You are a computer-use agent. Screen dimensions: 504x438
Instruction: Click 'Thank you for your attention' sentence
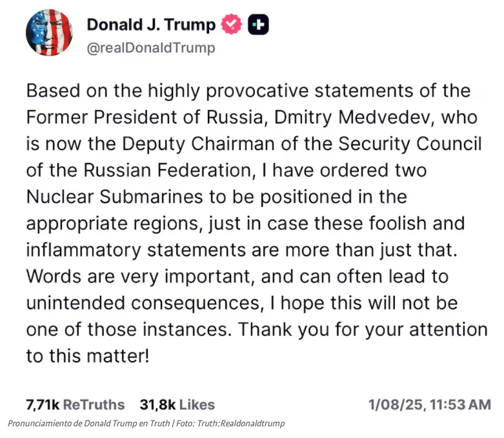click(363, 330)
